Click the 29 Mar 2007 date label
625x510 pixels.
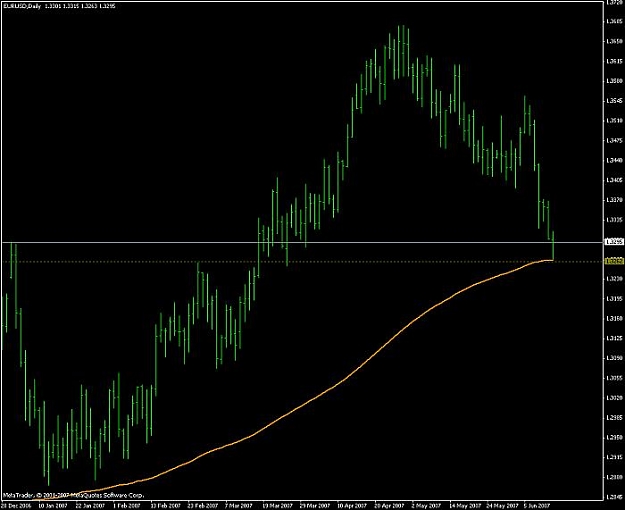click(315, 506)
